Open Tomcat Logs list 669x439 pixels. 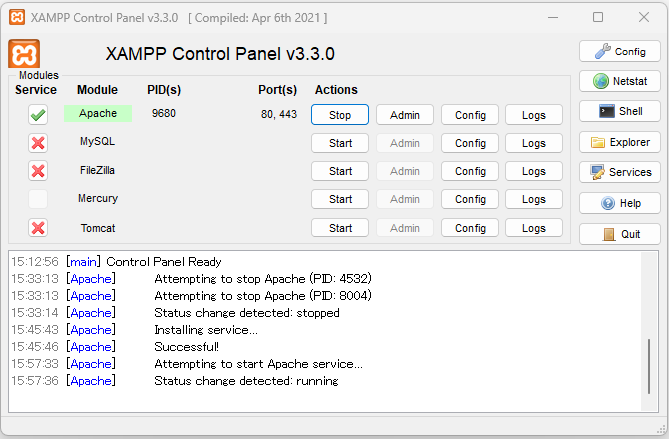tap(534, 228)
